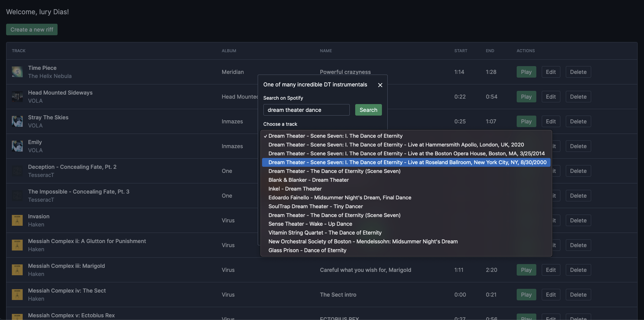Edit the Stray The Skies riff

coord(551,121)
